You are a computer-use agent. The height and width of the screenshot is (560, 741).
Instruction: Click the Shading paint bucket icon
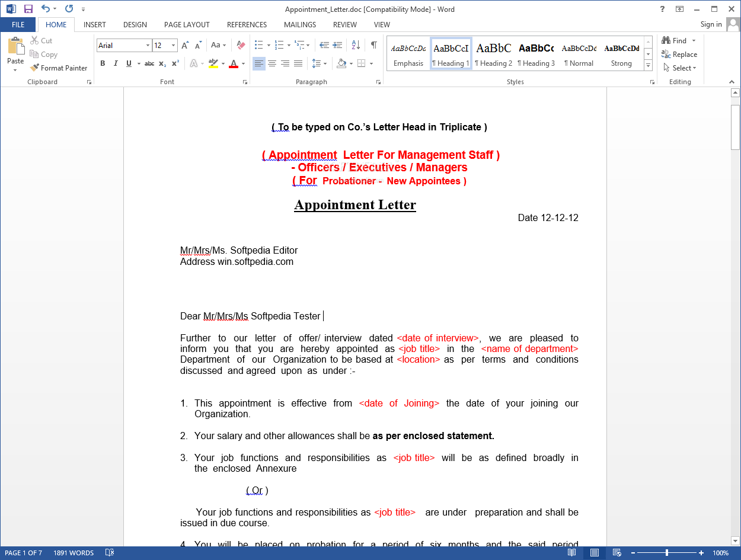(x=341, y=63)
